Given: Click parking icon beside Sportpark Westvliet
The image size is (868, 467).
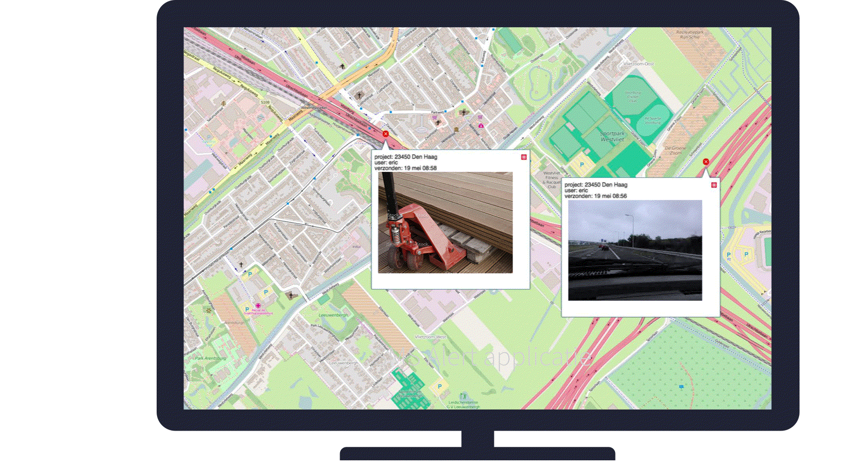Looking at the screenshot, I should pyautogui.click(x=582, y=165).
